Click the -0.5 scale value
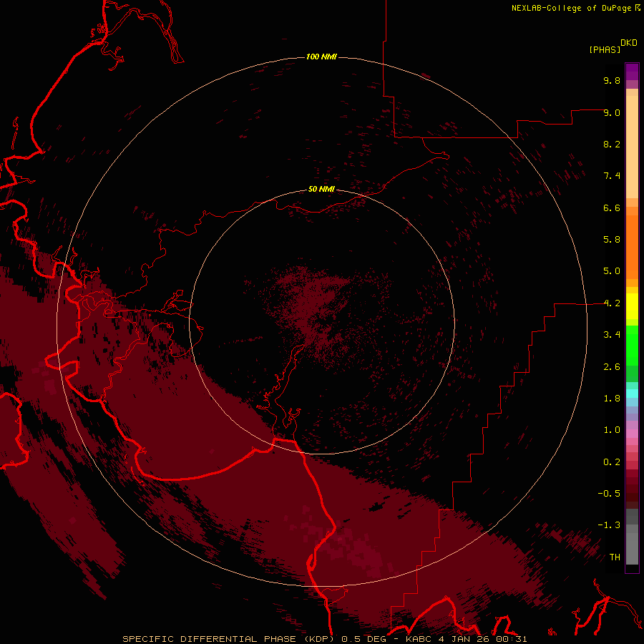This screenshot has width=644, height=644. (609, 494)
